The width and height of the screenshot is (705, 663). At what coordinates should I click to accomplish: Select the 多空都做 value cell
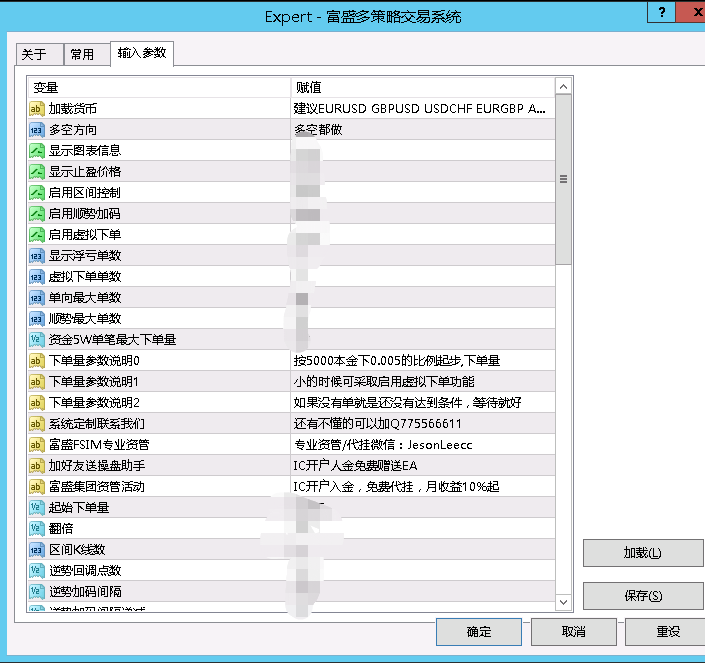(x=423, y=130)
